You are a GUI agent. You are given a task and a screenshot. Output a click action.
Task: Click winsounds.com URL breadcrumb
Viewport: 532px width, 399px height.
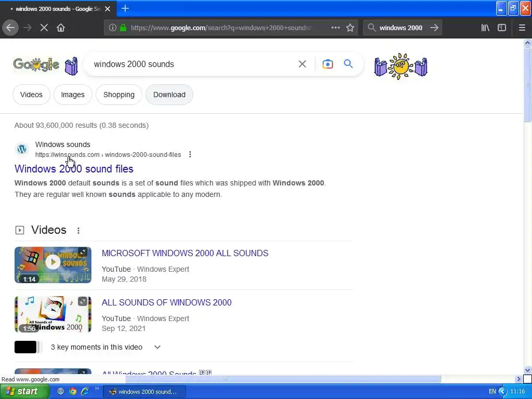[108, 155]
